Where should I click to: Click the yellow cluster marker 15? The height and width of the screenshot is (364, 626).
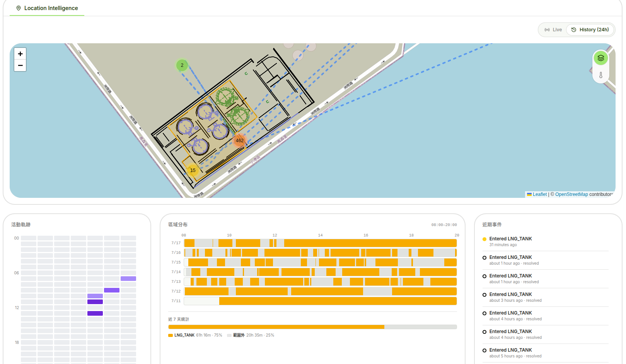[x=193, y=170]
